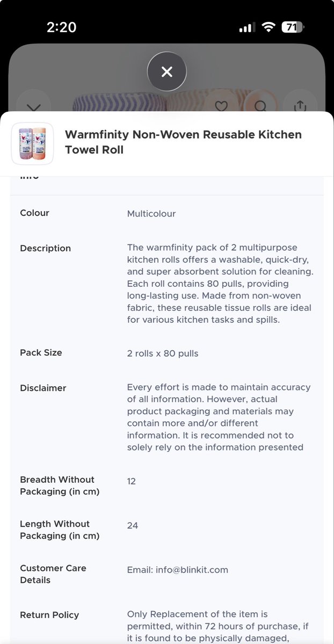
Task: Tap the Pack Size row value
Action: [x=163, y=353]
